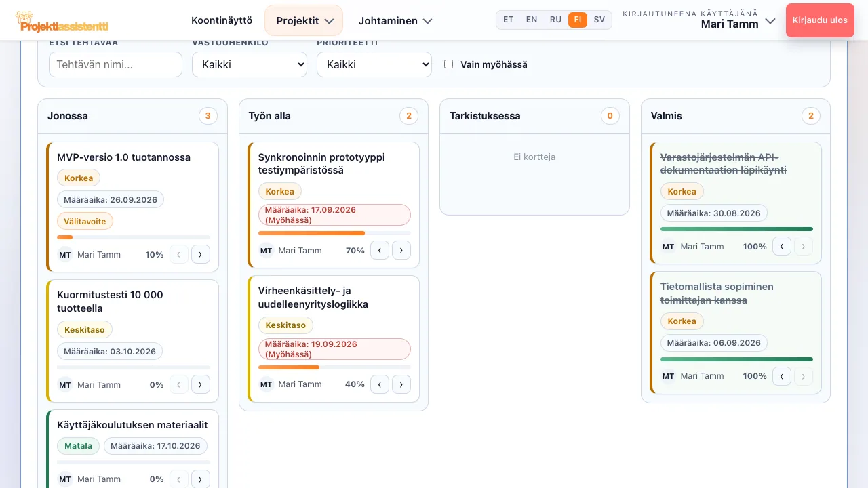Open the Projektiassistentti logo home link
The image size is (868, 488).
(61, 22)
